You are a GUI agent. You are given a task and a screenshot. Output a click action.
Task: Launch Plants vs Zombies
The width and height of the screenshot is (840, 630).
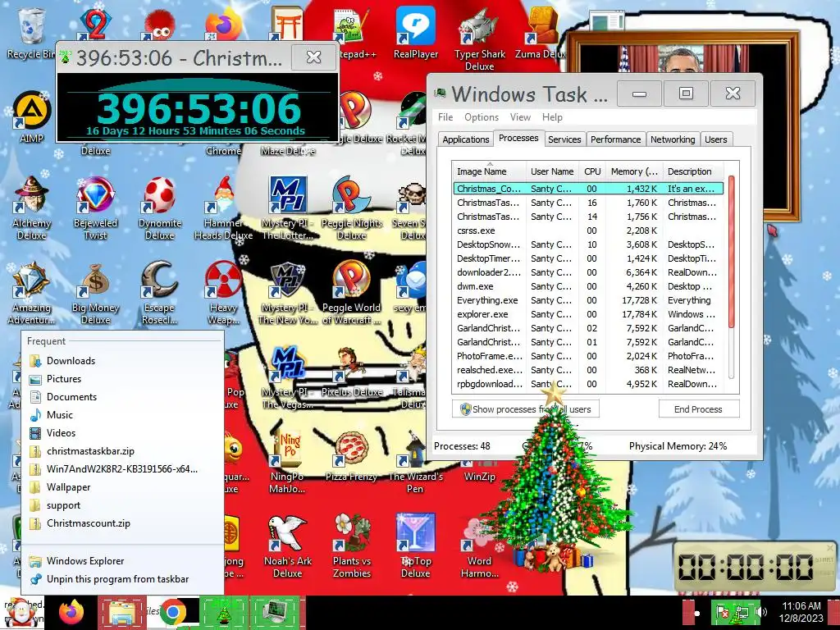351,546
